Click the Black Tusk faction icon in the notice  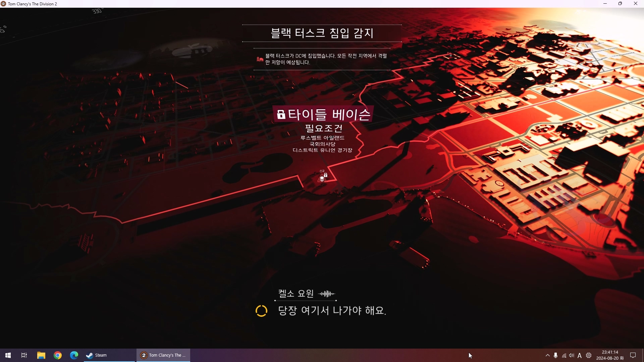(260, 59)
